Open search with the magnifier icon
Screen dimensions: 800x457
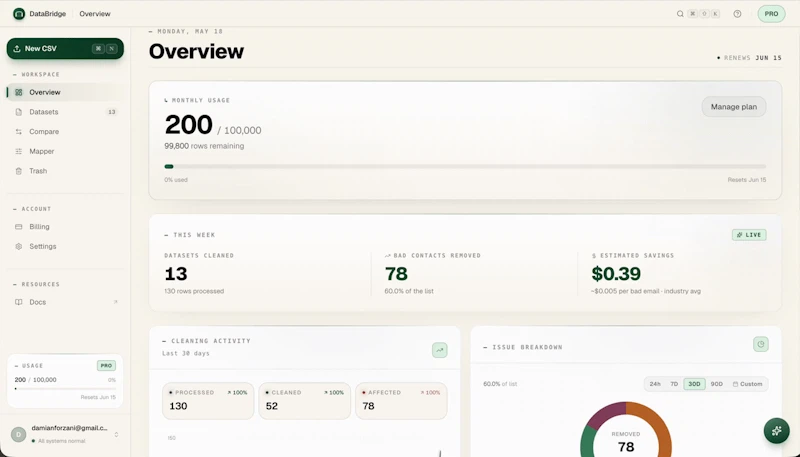point(680,14)
